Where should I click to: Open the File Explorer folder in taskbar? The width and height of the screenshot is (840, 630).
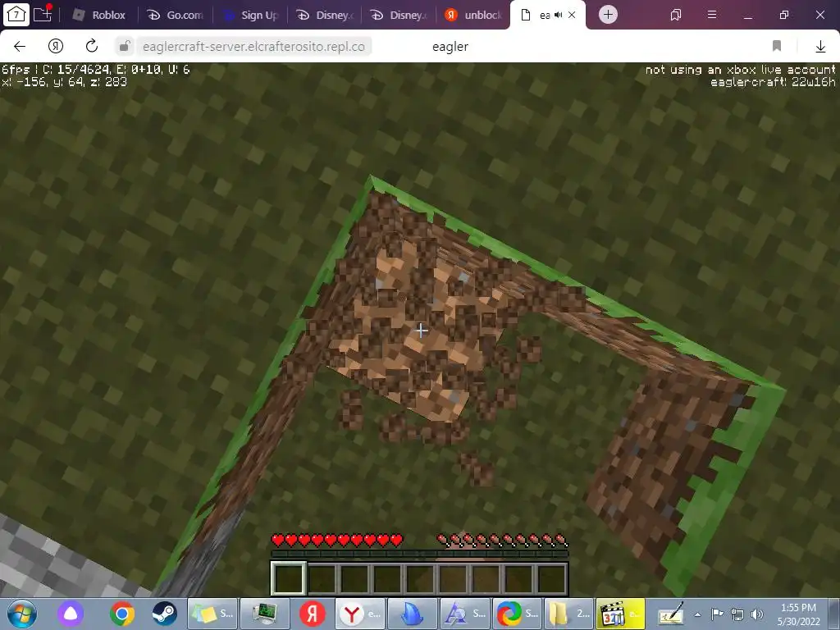[568, 614]
